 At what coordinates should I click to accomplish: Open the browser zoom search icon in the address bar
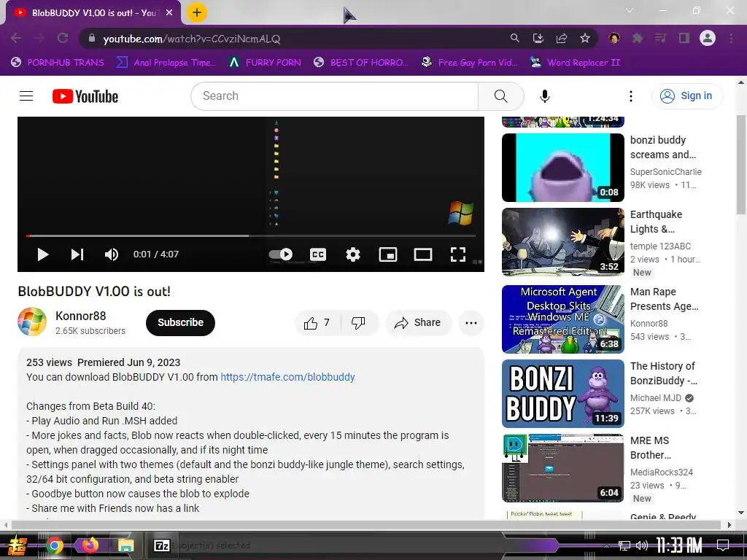tap(514, 38)
